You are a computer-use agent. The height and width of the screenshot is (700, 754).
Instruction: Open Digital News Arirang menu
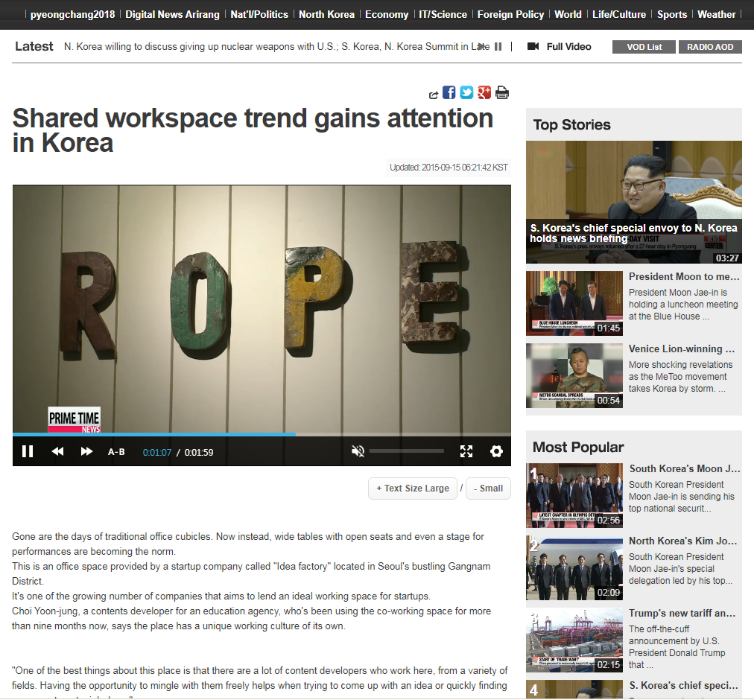[x=172, y=14]
